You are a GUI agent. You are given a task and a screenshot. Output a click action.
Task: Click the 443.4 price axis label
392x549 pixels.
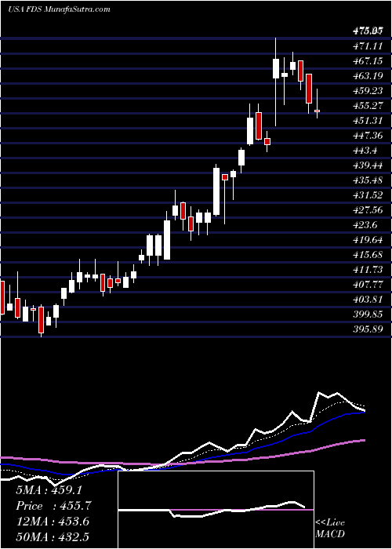[x=365, y=151]
